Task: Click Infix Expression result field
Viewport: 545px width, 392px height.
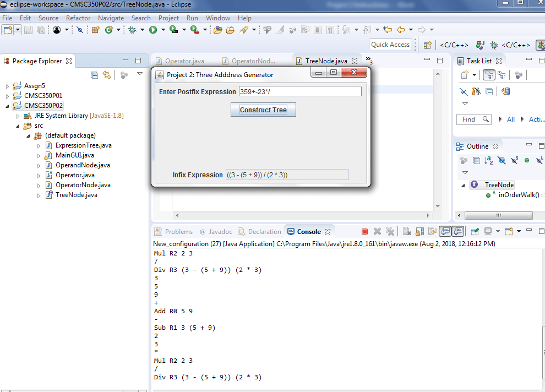Action: (287, 175)
